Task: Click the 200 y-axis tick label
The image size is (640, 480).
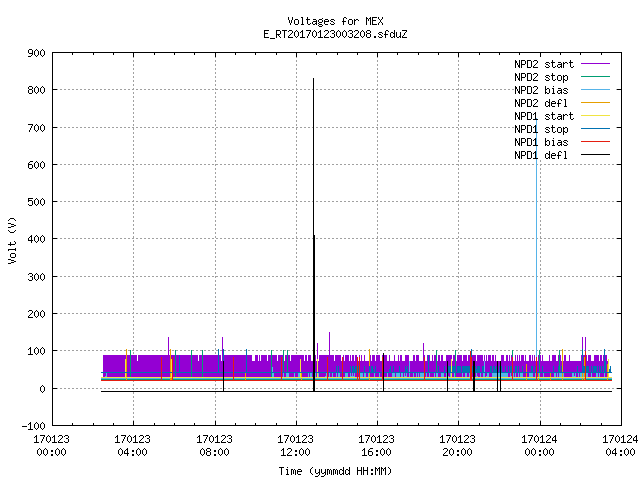Action: [36, 314]
